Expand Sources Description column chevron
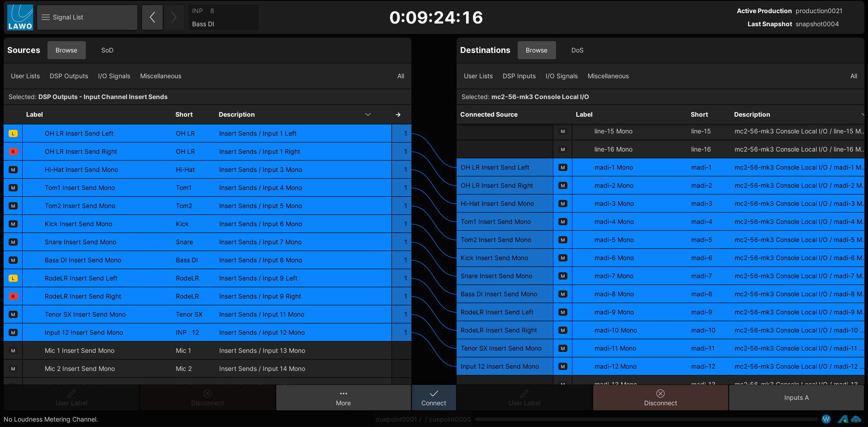 (x=368, y=115)
